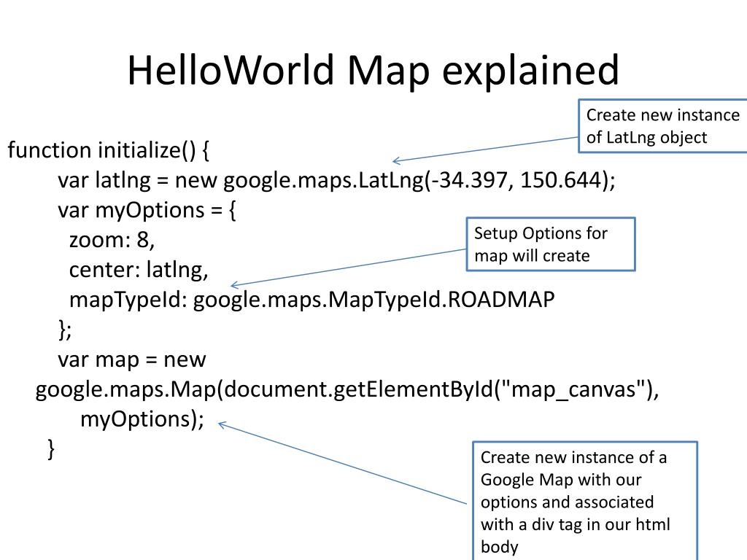The width and height of the screenshot is (747, 560).
Task: Click the 'zoom: 8,' line
Action: click(x=112, y=240)
